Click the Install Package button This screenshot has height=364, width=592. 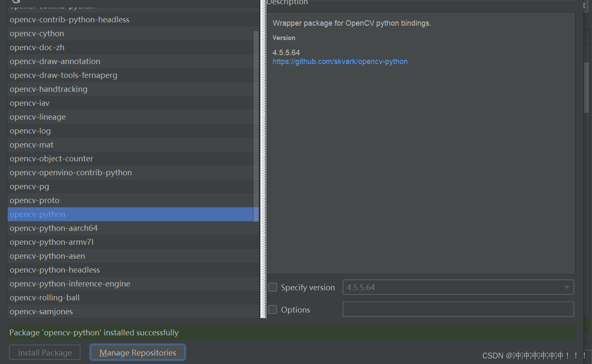pyautogui.click(x=45, y=353)
